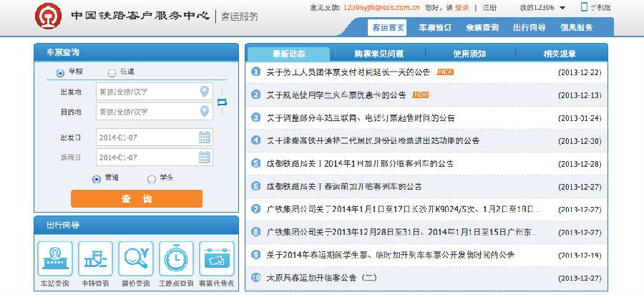This screenshot has height=295, width=644.
Task: Open notice about 津秦高铁 ID ticket checking
Action: pyautogui.click(x=373, y=140)
